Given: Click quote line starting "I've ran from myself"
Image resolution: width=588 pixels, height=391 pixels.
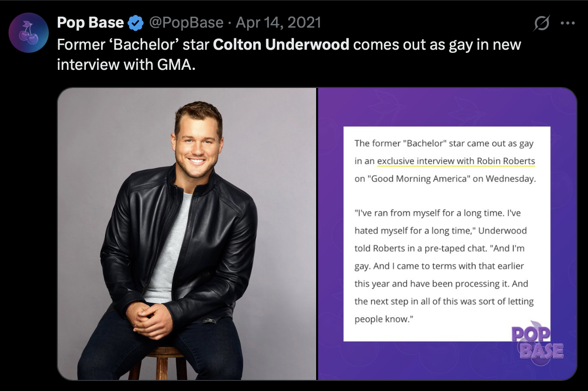Looking at the screenshot, I should [438, 213].
